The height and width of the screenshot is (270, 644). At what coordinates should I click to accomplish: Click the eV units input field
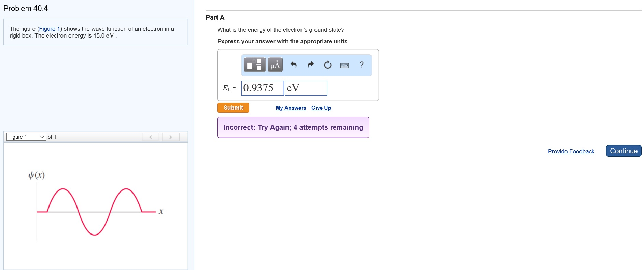[x=306, y=88]
